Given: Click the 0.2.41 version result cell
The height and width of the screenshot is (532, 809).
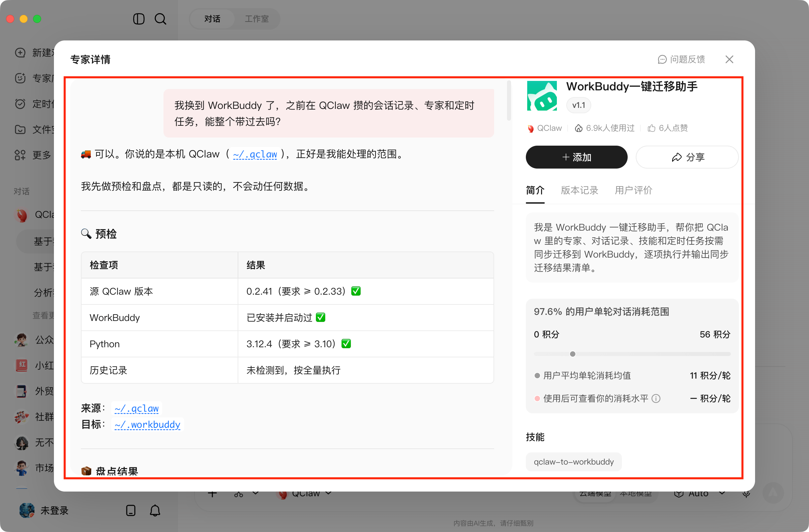Looking at the screenshot, I should [366, 292].
